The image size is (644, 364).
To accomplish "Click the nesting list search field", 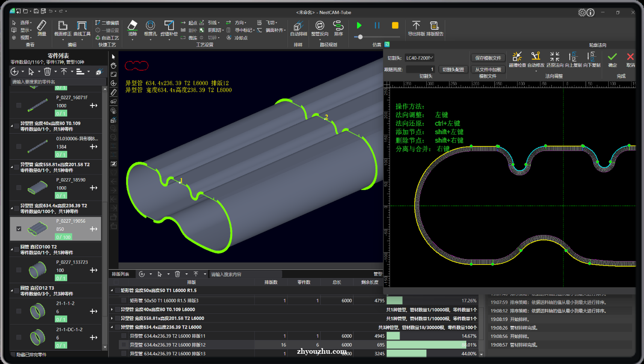I will point(245,274).
